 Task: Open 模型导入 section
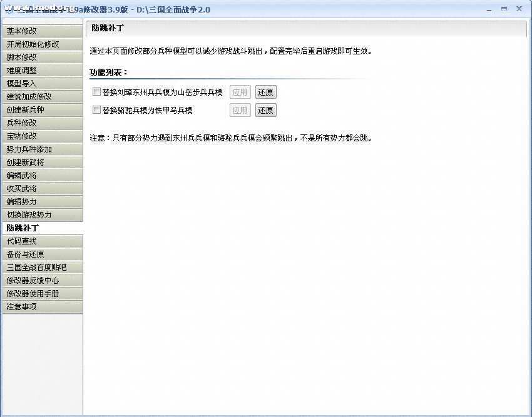point(42,83)
